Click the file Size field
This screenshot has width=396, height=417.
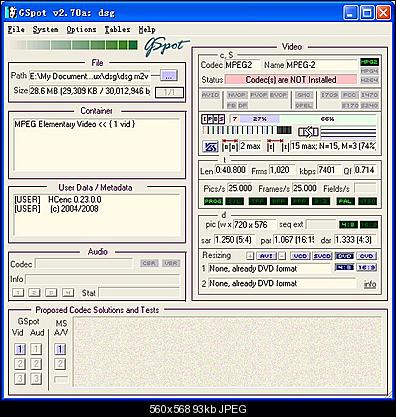click(x=89, y=91)
